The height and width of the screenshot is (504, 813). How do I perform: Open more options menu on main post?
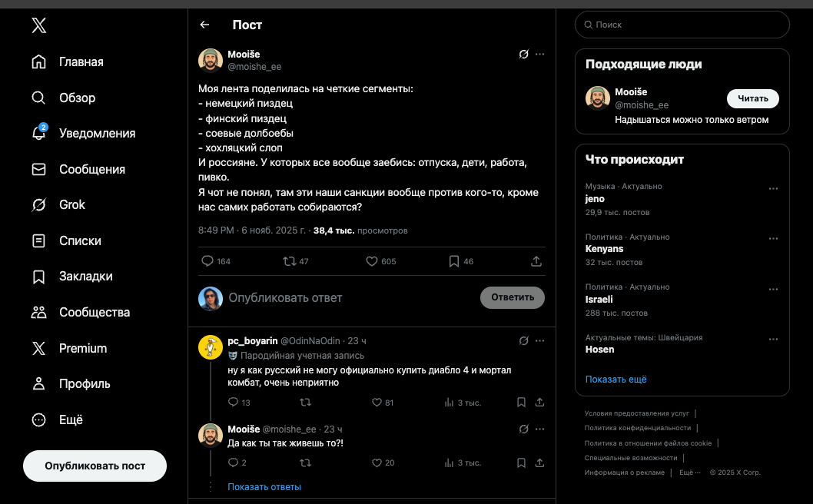click(x=539, y=55)
